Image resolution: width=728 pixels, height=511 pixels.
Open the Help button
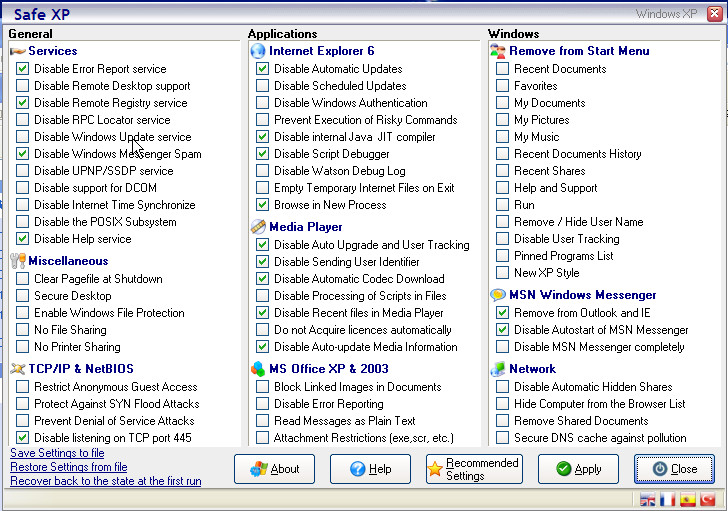(x=370, y=469)
